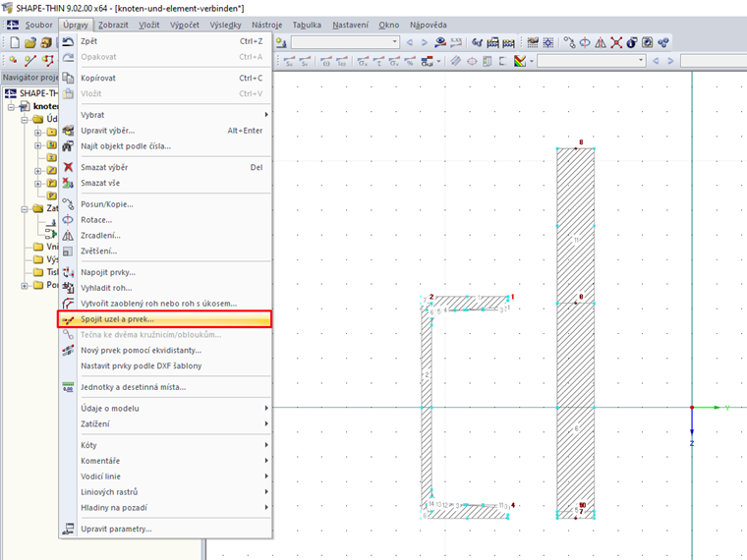This screenshot has height=560, width=747.
Task: Choose Zvětšení menu entry
Action: pos(164,251)
